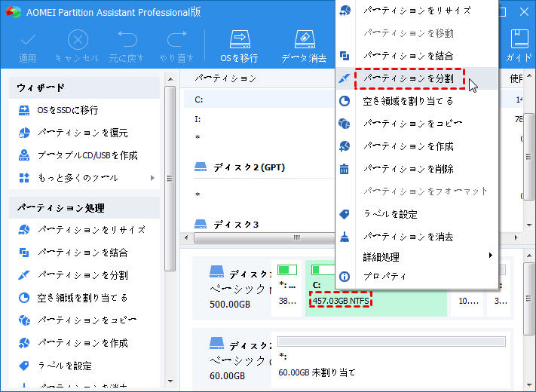The image size is (536, 392).
Task: Open the ガイド book icon
Action: tap(519, 46)
